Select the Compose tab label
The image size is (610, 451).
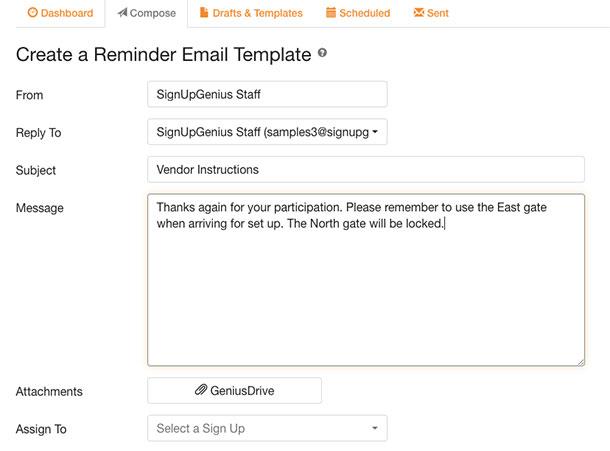[152, 13]
